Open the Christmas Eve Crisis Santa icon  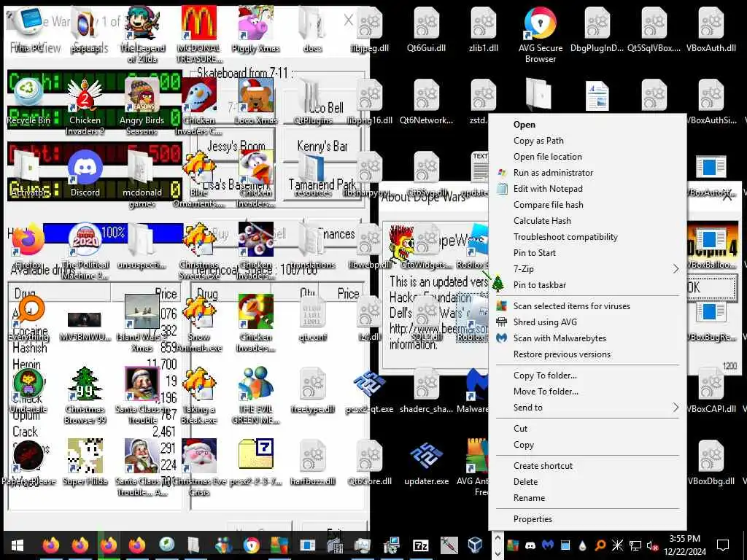pos(199,467)
